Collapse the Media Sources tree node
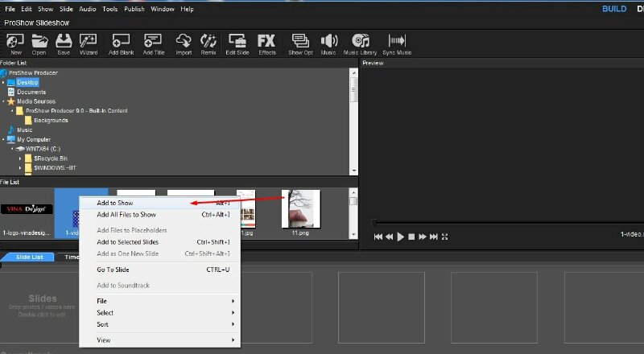This screenshot has width=644, height=354. 3,101
